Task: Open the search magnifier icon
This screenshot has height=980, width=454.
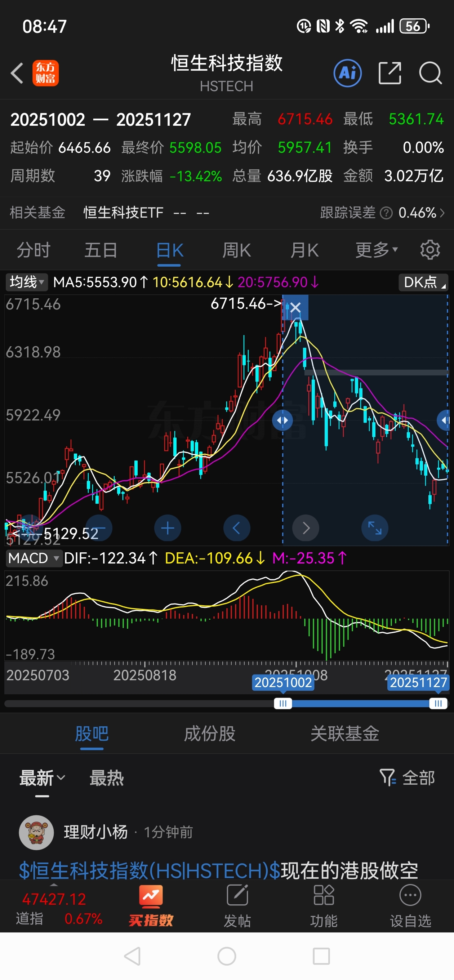Action: [431, 73]
